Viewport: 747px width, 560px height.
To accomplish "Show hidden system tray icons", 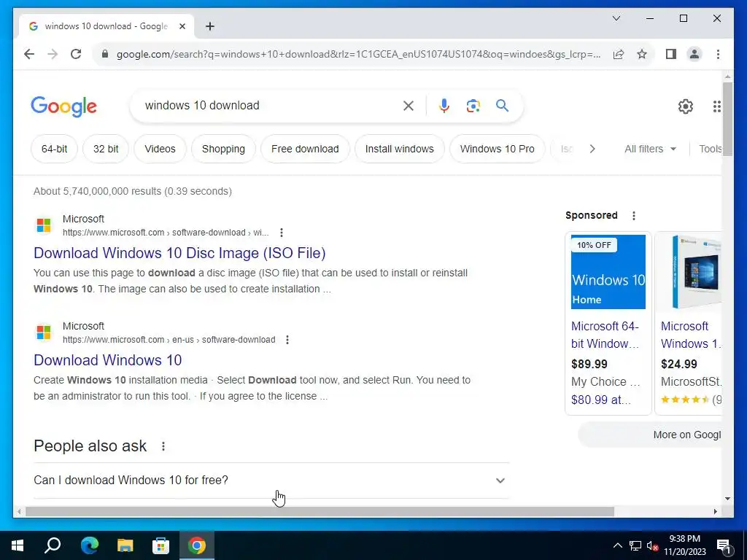I will click(x=617, y=545).
